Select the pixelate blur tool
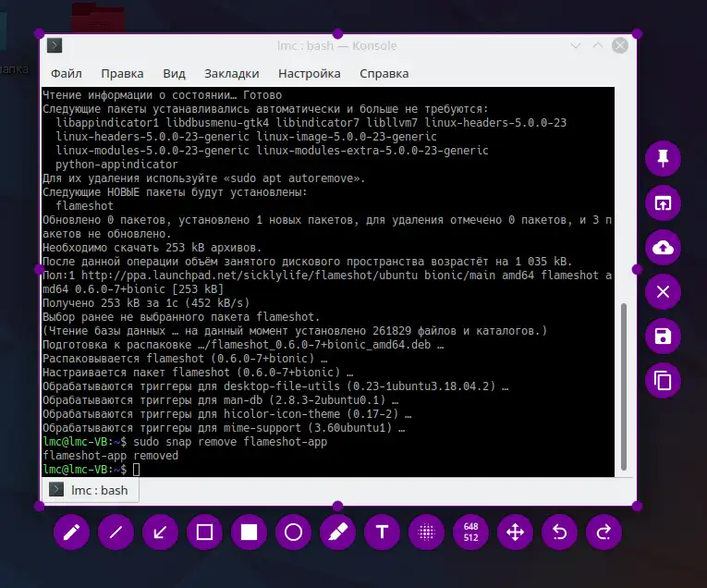 pyautogui.click(x=426, y=533)
